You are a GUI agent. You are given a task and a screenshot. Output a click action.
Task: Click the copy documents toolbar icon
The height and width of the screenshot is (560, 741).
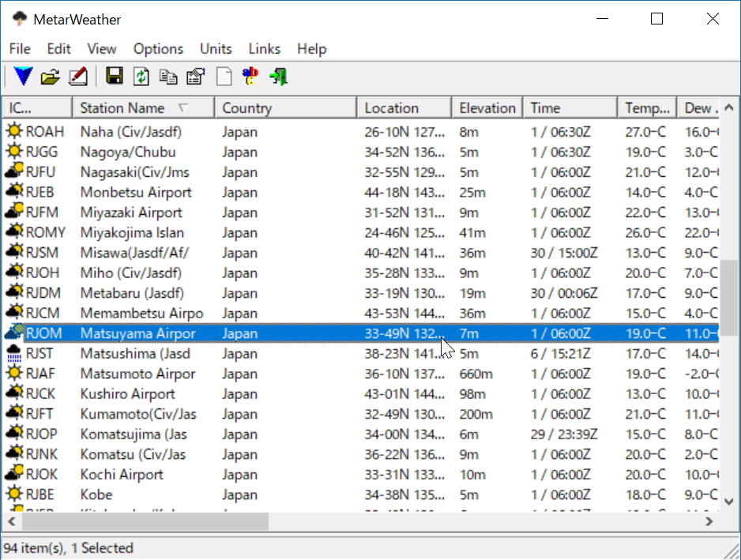pos(168,77)
